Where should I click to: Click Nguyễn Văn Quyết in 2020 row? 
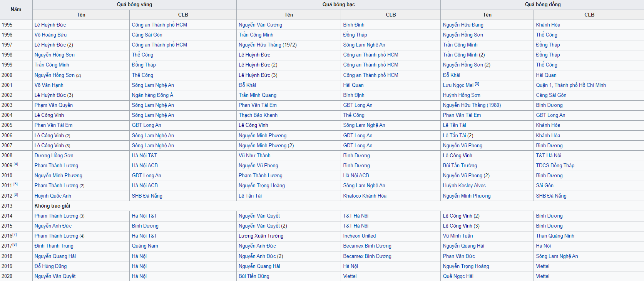pyautogui.click(x=55, y=276)
